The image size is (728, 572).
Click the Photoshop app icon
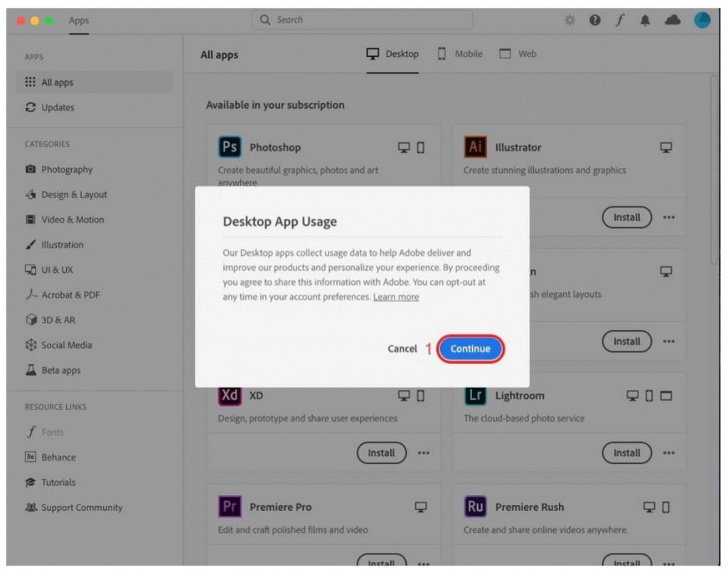(230, 147)
